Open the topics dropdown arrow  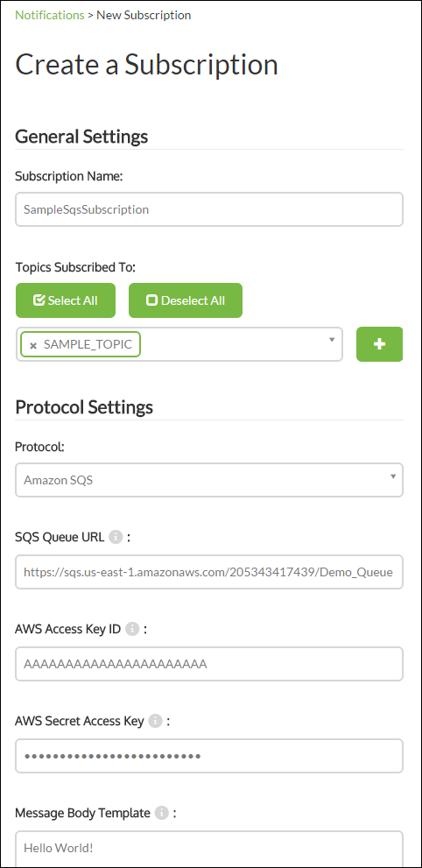[x=332, y=339]
